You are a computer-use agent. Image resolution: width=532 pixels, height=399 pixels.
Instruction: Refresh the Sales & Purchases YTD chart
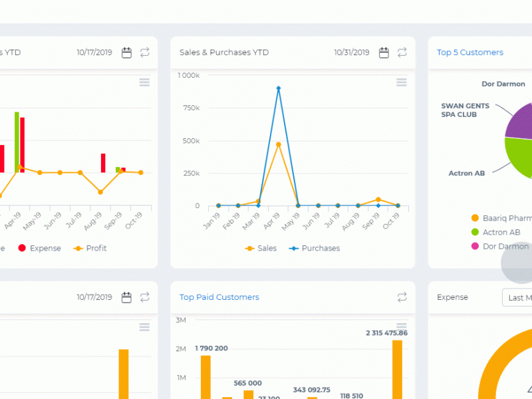402,53
